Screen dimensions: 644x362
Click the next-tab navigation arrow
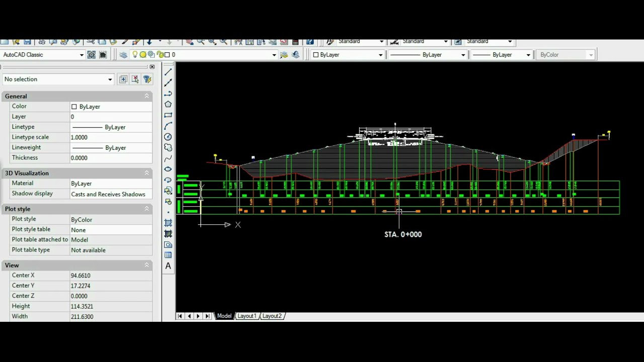click(x=198, y=316)
